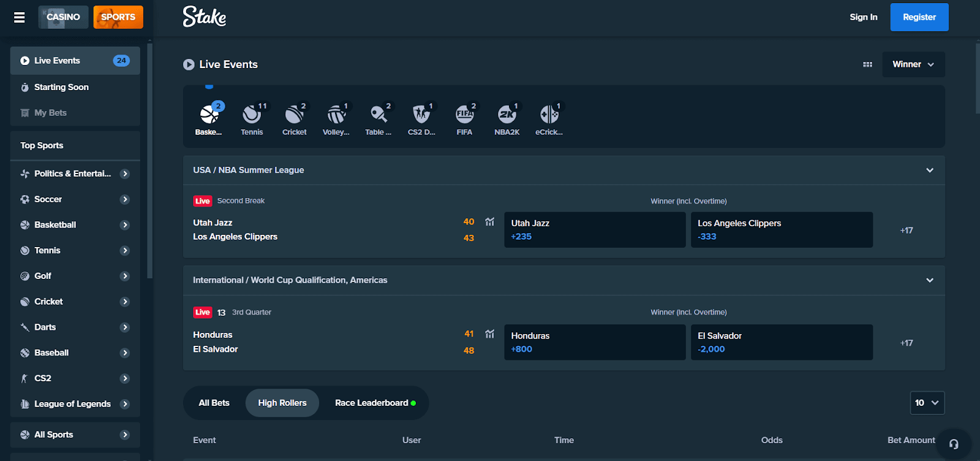980x461 pixels.
Task: Switch to the Sports tab
Action: coord(118,17)
